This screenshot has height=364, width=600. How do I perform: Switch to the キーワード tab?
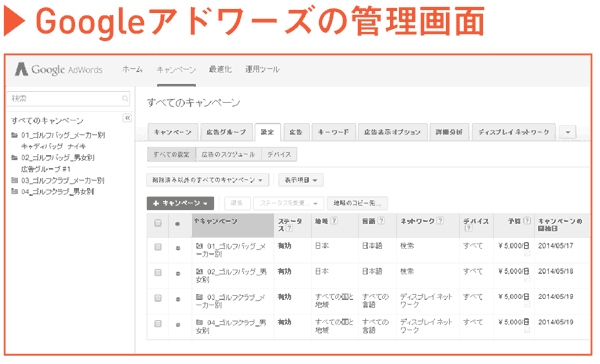click(x=334, y=132)
